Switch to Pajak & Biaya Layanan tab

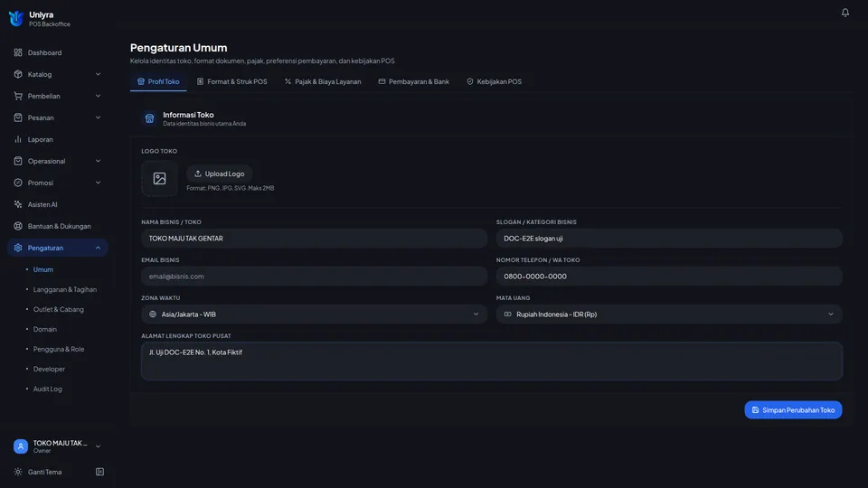[x=323, y=81]
